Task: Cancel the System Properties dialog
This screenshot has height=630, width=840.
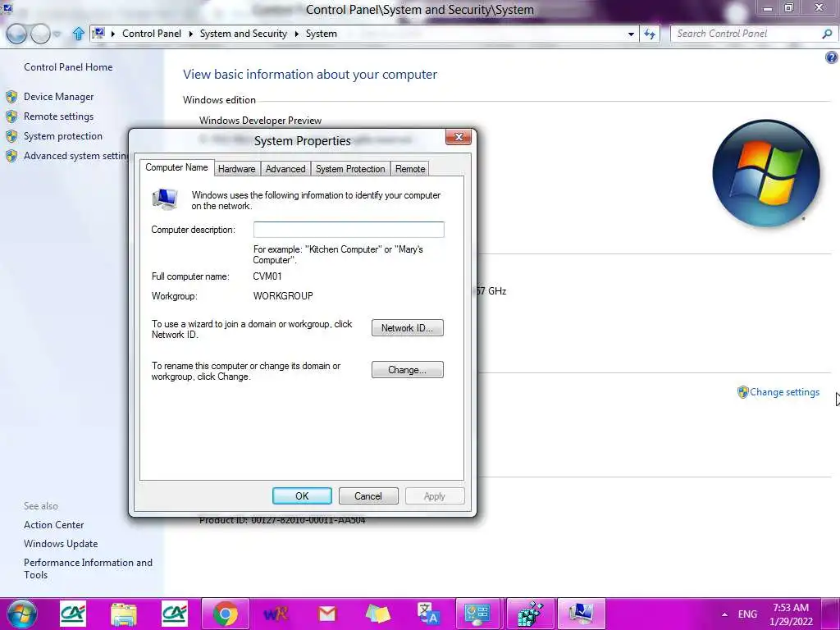Action: pyautogui.click(x=368, y=496)
